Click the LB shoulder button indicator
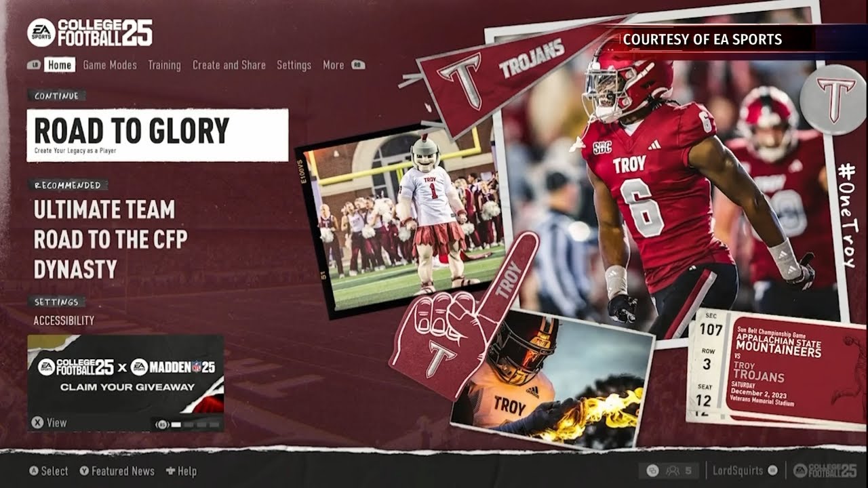This screenshot has width=868, height=488. click(35, 64)
